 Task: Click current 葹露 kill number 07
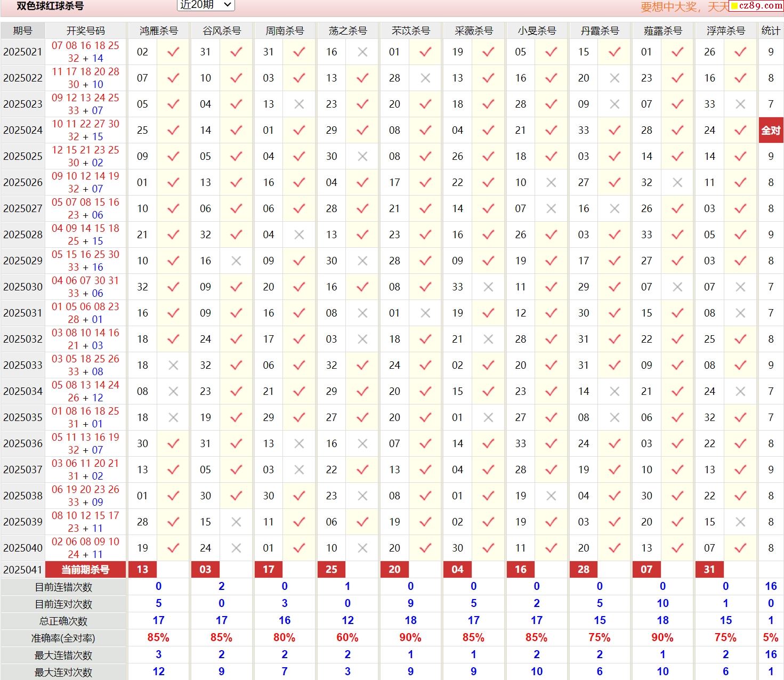point(646,569)
